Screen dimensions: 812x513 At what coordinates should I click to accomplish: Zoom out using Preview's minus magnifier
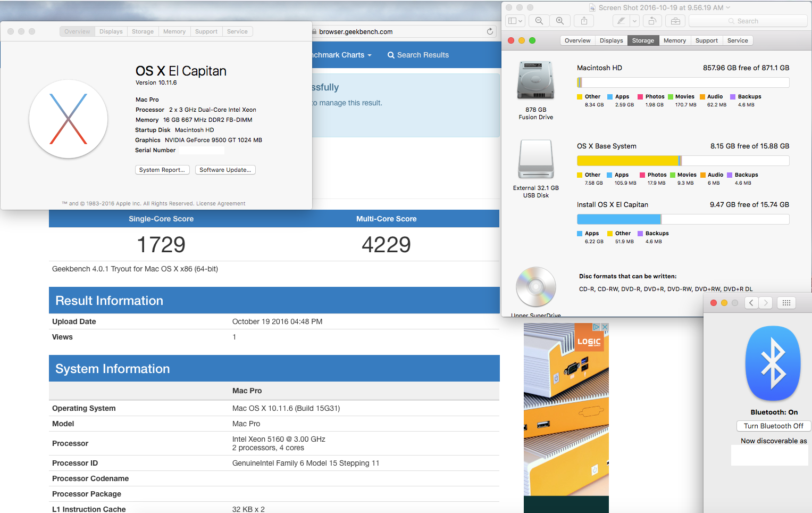[539, 21]
